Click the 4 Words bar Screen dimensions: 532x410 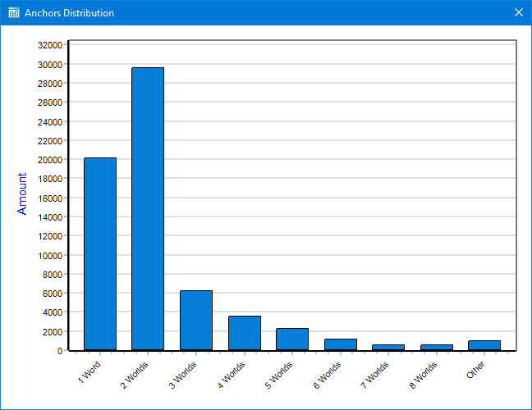pos(245,333)
